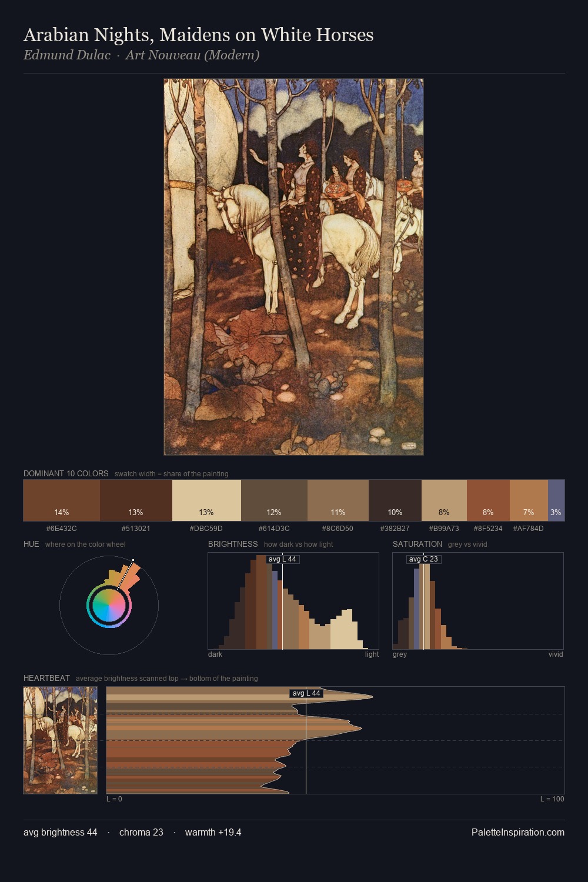Click the 'L = 100' heartbeat axis label
This screenshot has height=882, width=588.
552,799
